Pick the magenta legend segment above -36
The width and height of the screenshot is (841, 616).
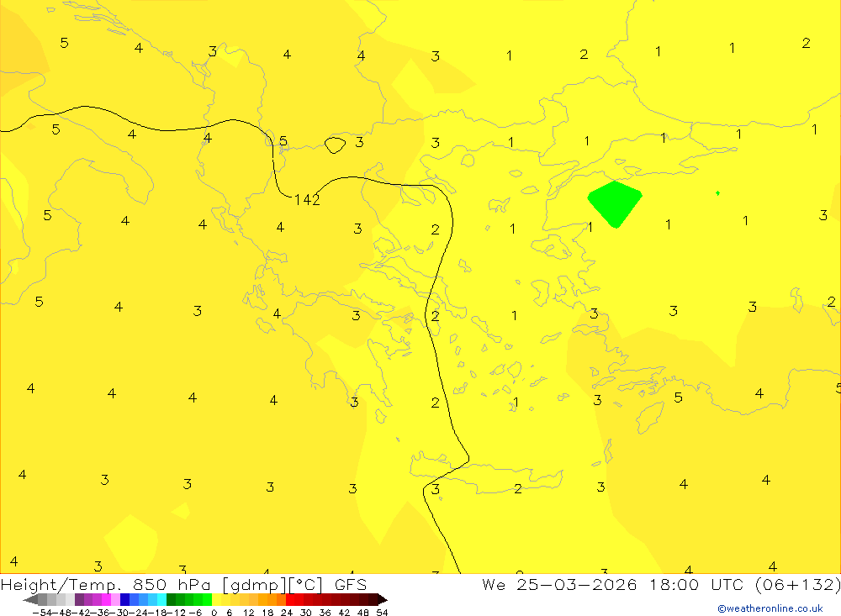coord(106,599)
